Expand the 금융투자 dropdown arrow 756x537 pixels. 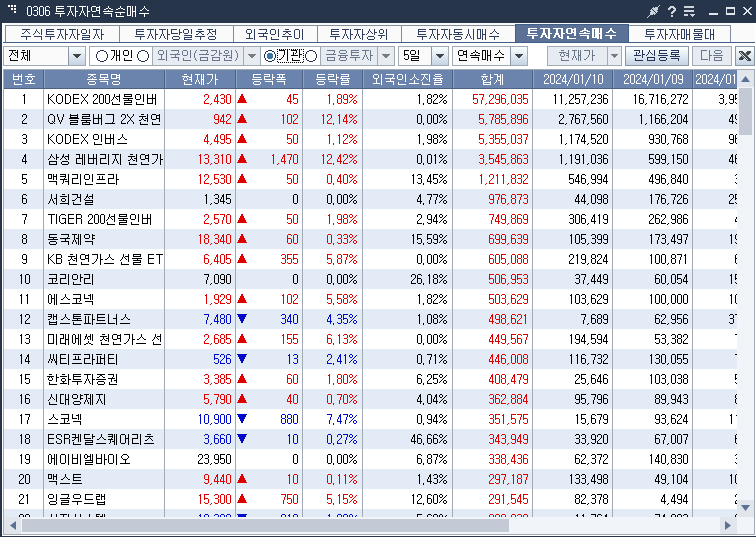click(386, 56)
